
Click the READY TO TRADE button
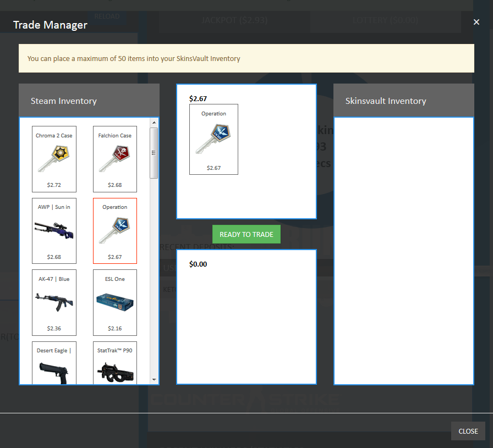tap(246, 234)
